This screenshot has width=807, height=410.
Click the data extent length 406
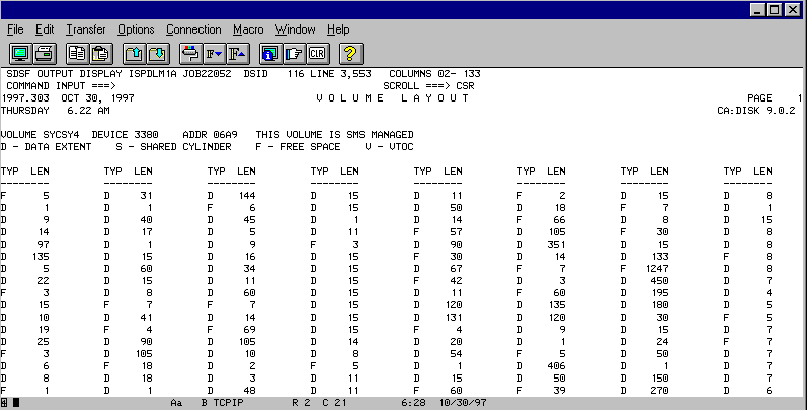[556, 366]
